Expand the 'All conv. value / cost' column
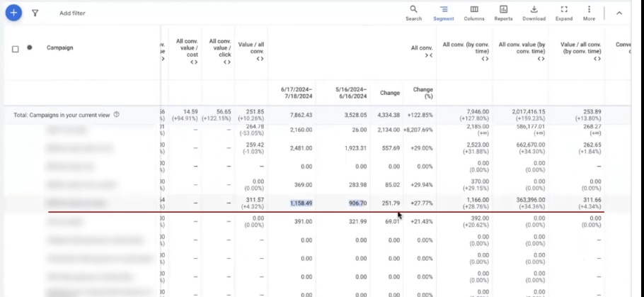 click(192, 62)
